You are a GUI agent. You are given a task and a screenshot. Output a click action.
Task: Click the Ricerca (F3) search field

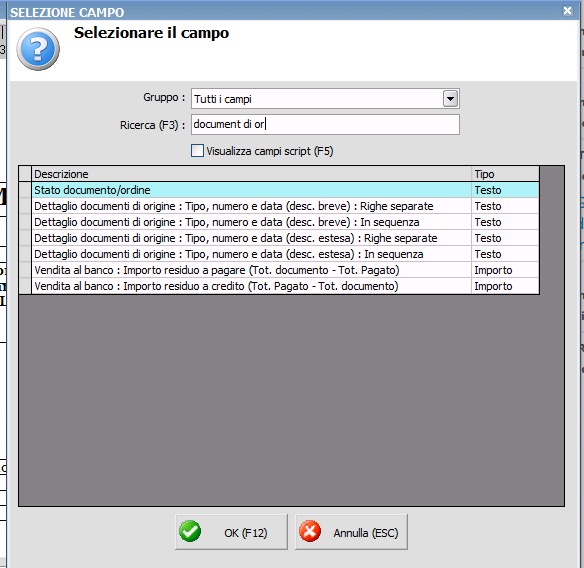(325, 124)
